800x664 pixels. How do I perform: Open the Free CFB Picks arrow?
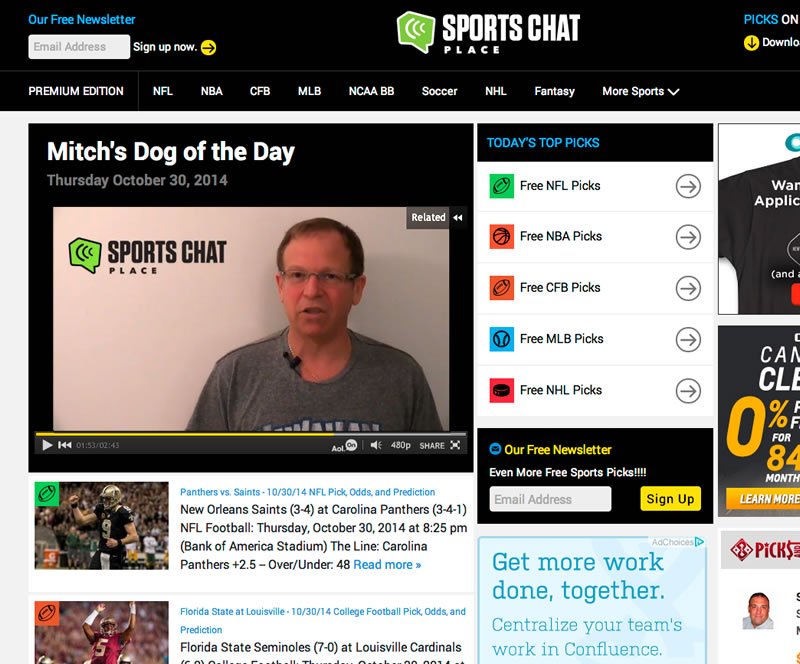pyautogui.click(x=688, y=288)
